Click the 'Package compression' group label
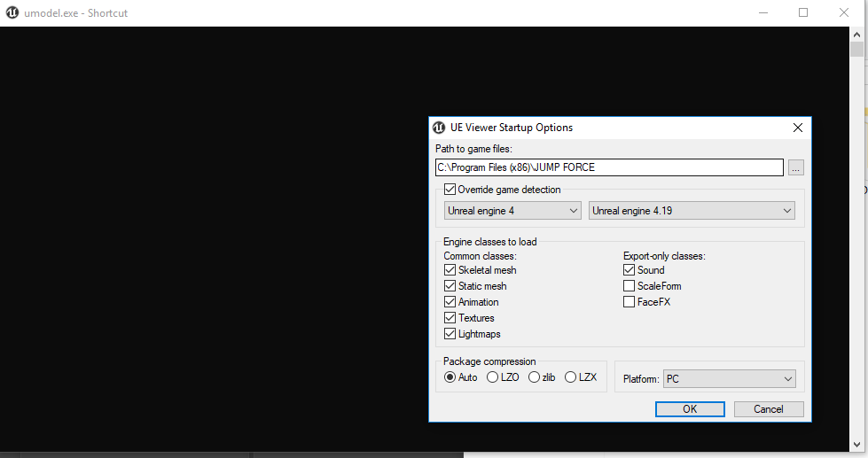Screen dimensions: 868x458 [x=489, y=361]
